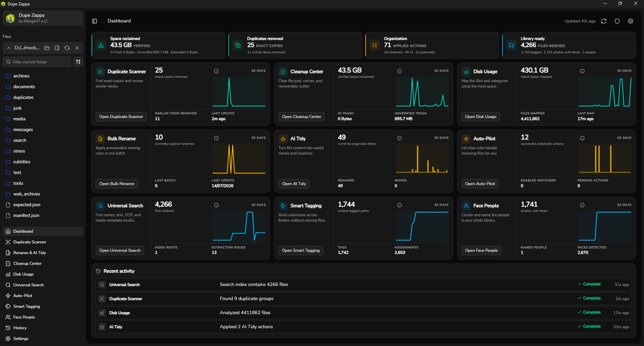
Task: Show info for Disk Usage stats
Action: [x=582, y=71]
